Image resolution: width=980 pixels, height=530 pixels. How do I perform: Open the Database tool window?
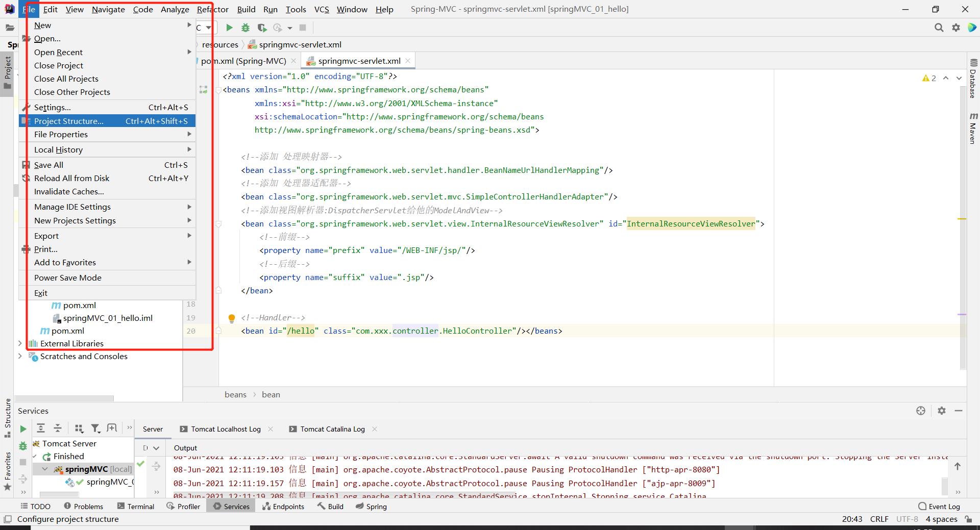(x=973, y=79)
